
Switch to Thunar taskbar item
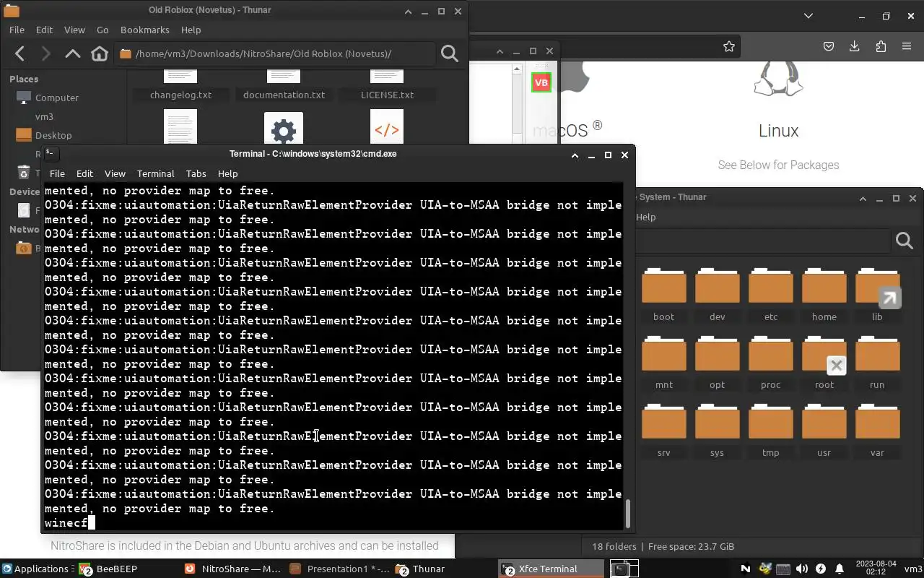[444, 569]
